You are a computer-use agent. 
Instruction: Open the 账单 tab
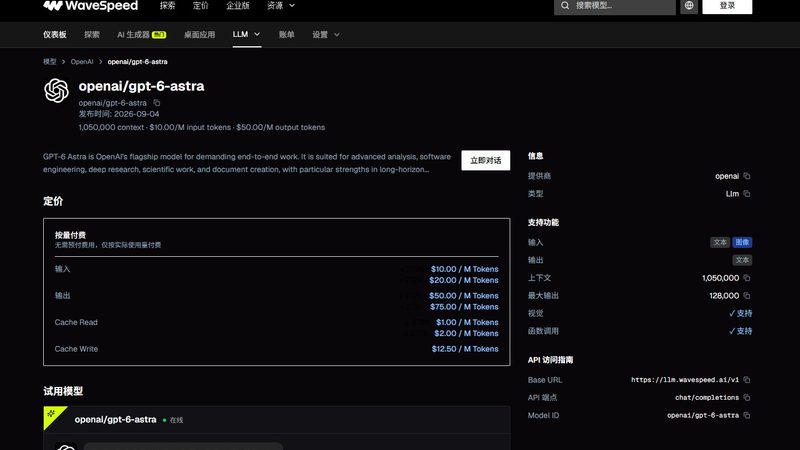tap(287, 35)
